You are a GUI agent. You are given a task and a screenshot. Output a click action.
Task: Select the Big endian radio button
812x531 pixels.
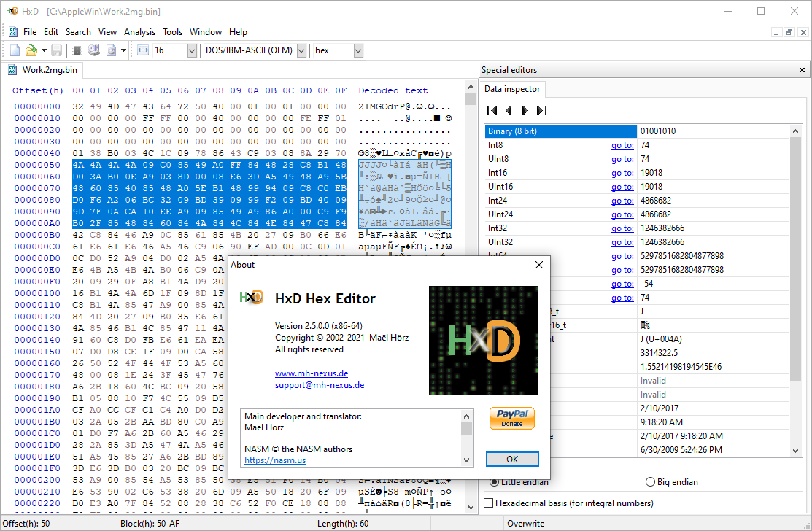pos(651,482)
